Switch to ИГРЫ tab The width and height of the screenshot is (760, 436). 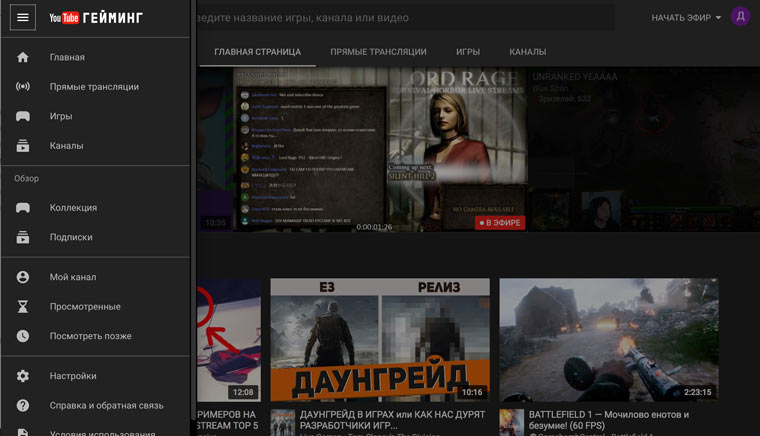pos(468,52)
